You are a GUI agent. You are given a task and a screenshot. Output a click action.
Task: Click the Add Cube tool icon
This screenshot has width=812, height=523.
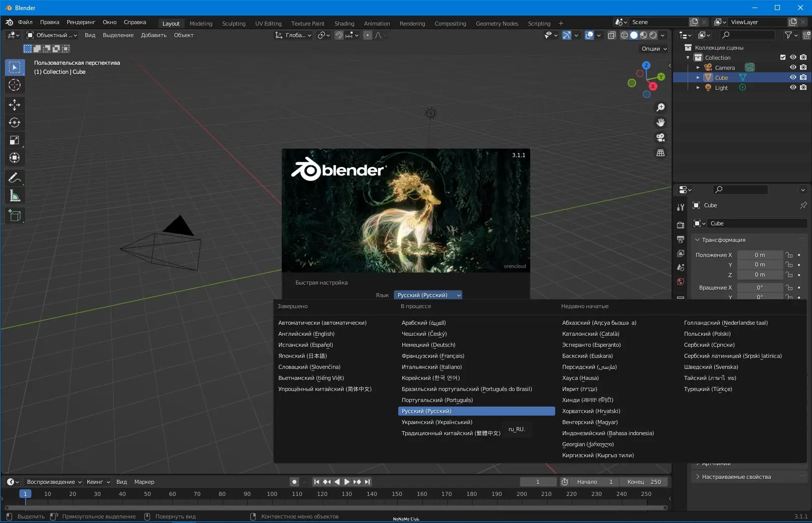point(15,216)
